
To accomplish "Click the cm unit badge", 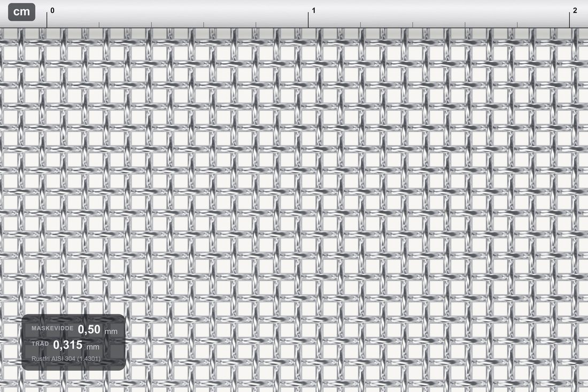I will [x=22, y=12].
